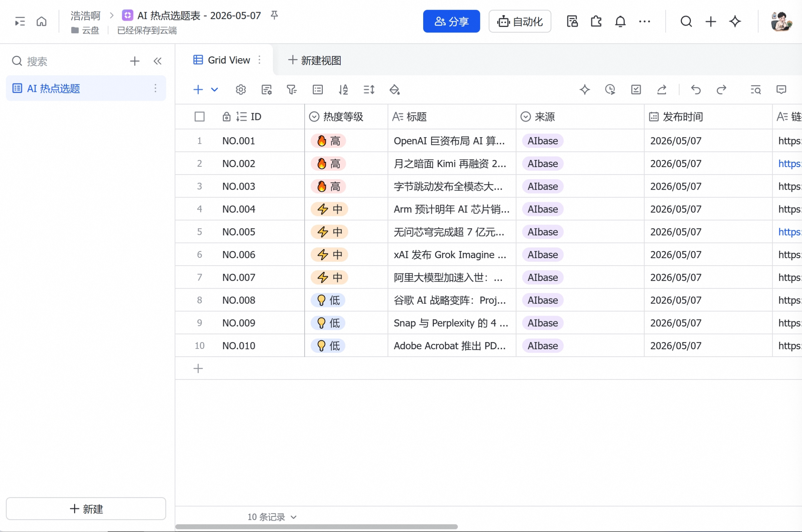Image resolution: width=802 pixels, height=532 pixels.
Task: Open 热度等级 低 tag for NO.008
Action: point(328,300)
